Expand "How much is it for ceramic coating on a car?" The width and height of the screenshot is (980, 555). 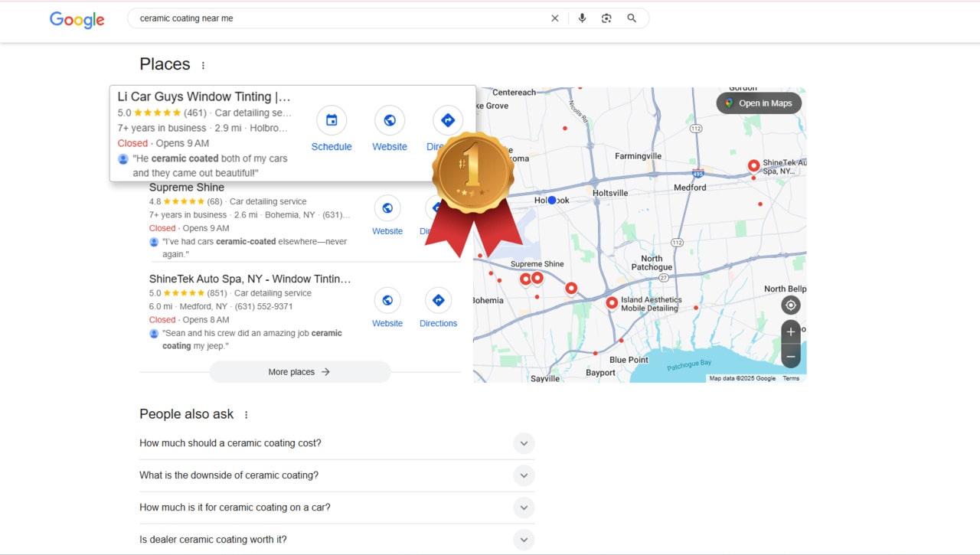337,508
